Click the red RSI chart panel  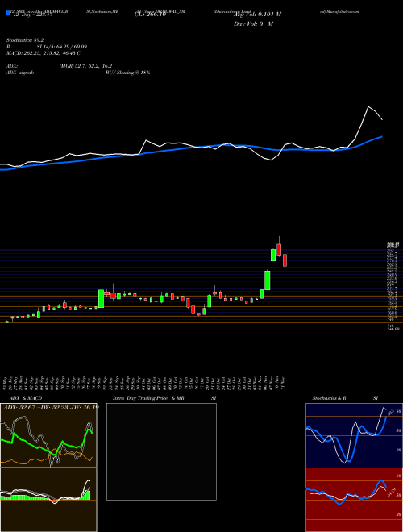354,500
